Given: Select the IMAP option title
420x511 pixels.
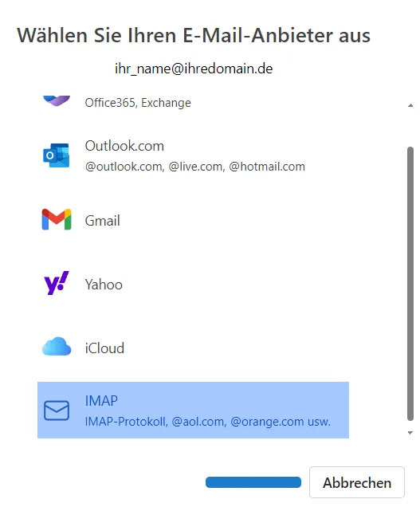Looking at the screenshot, I should 101,401.
